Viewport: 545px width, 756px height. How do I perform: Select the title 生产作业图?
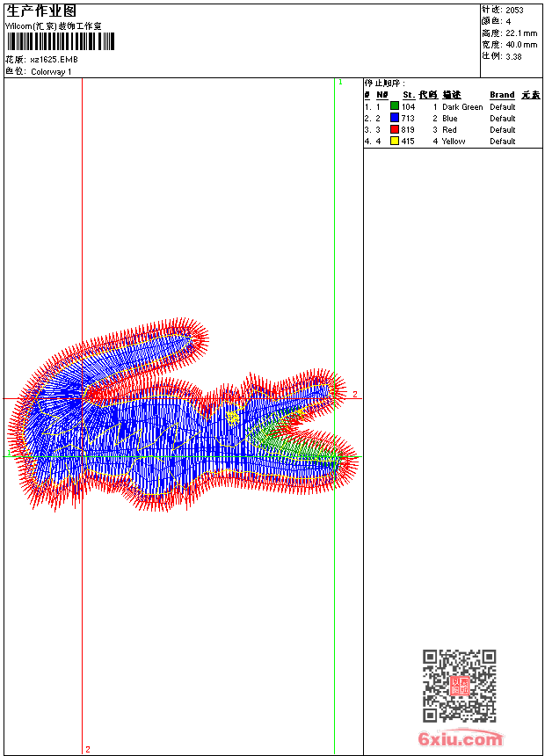[41, 11]
